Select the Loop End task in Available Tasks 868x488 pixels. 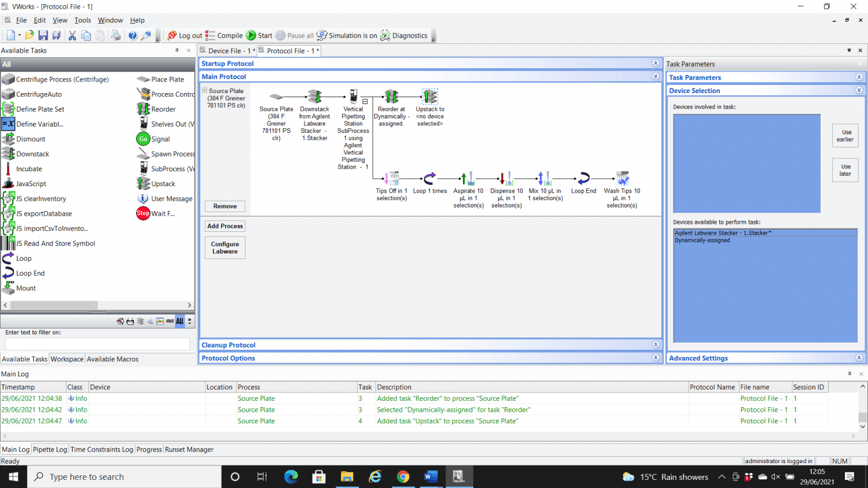(x=24, y=273)
